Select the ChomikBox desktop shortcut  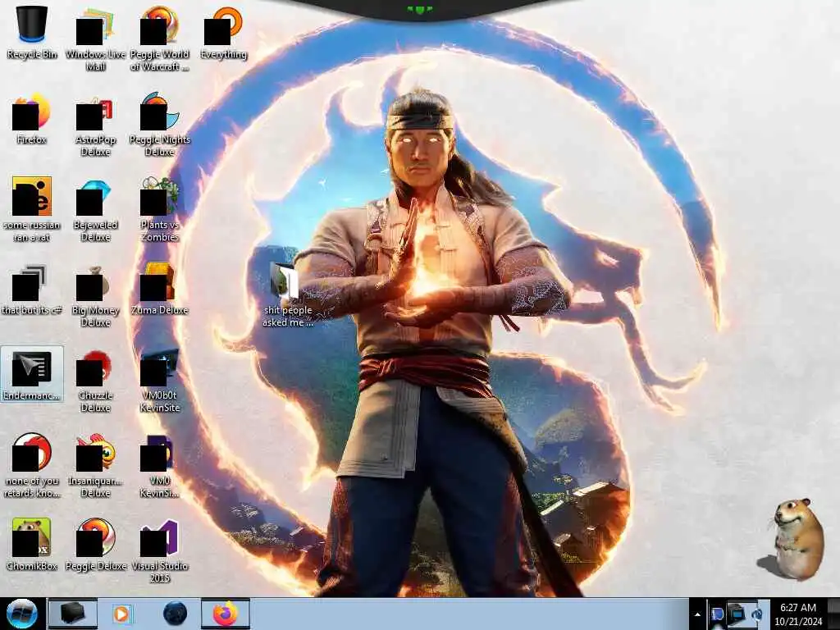point(32,544)
